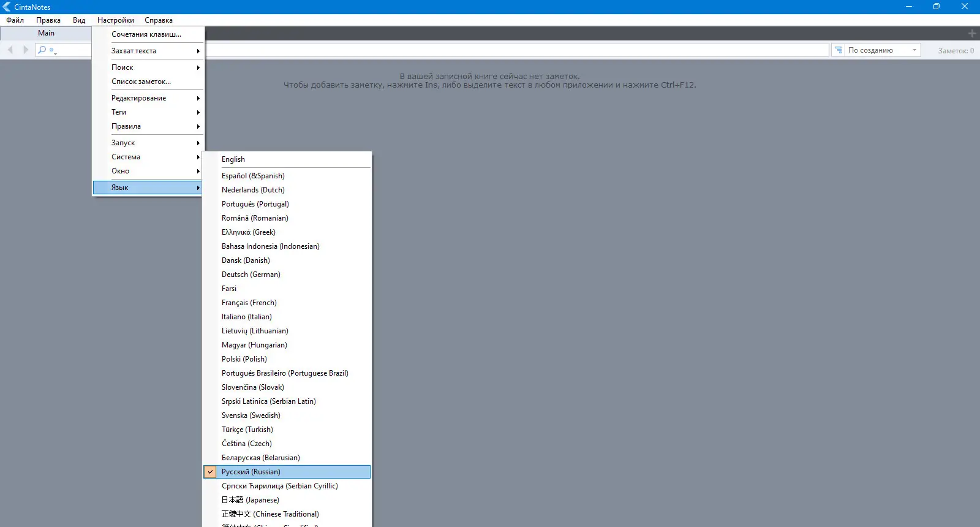Image resolution: width=980 pixels, height=527 pixels.
Task: Expand the Запуск submenu
Action: [148, 143]
